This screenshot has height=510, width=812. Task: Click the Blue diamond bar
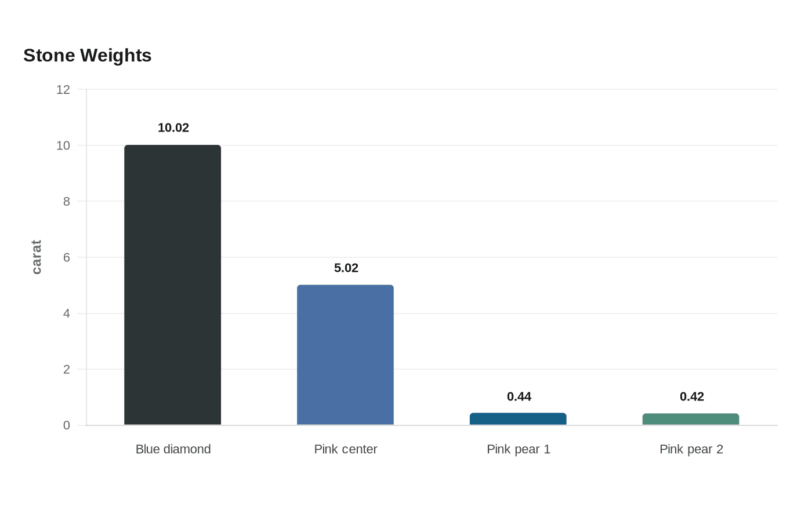click(173, 285)
